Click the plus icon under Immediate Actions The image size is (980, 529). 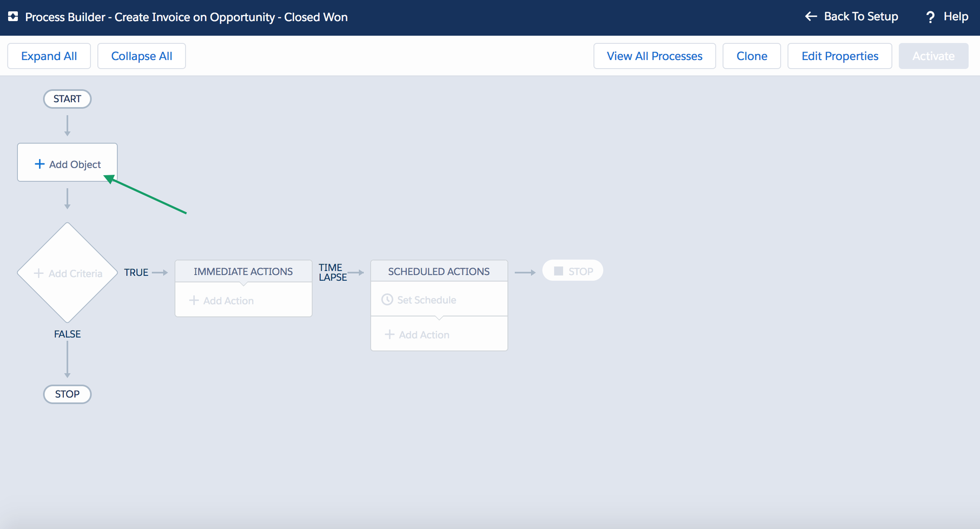[x=194, y=300]
